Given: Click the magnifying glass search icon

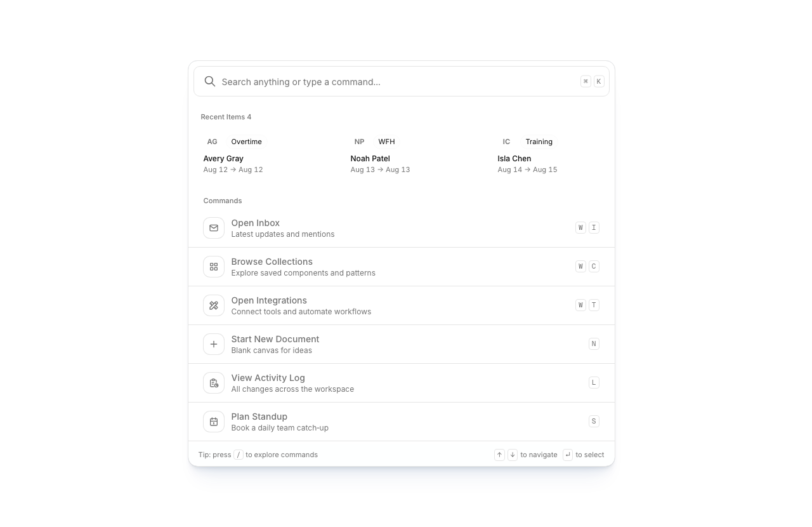Looking at the screenshot, I should coord(209,81).
